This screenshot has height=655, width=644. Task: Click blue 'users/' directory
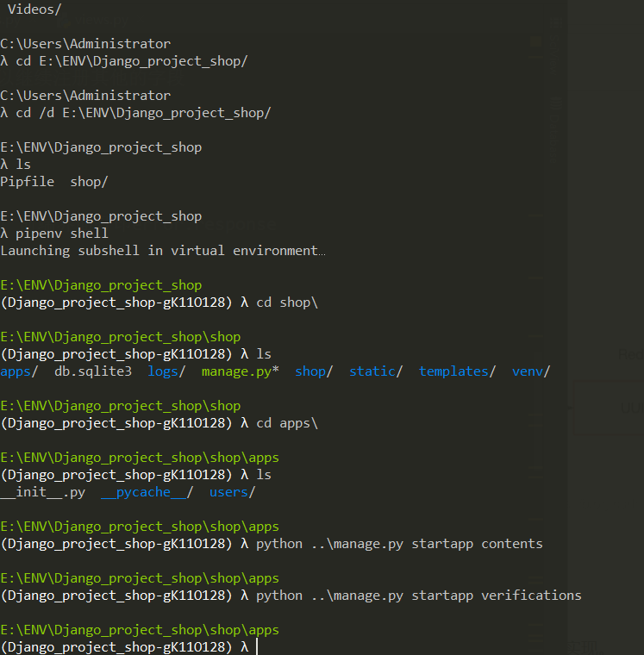point(233,492)
